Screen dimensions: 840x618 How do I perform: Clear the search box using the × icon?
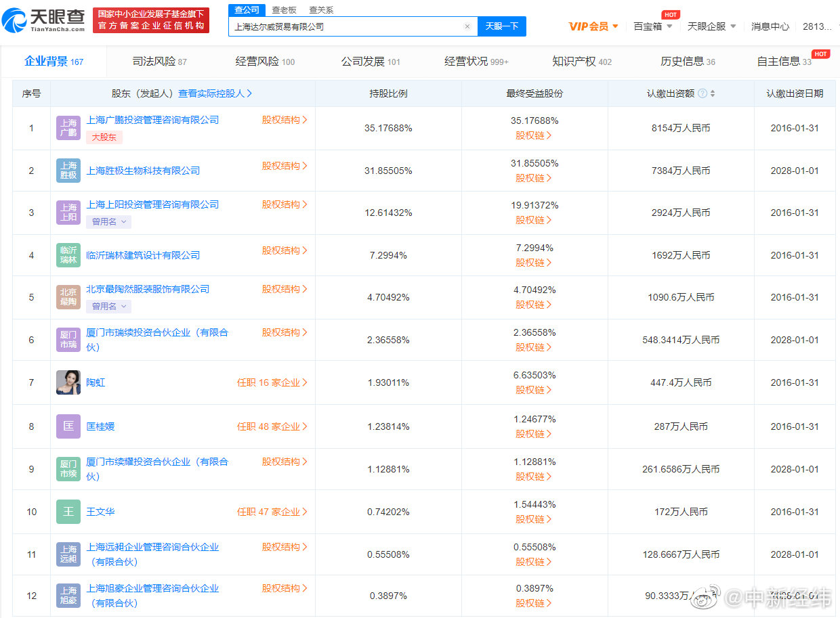pyautogui.click(x=466, y=26)
